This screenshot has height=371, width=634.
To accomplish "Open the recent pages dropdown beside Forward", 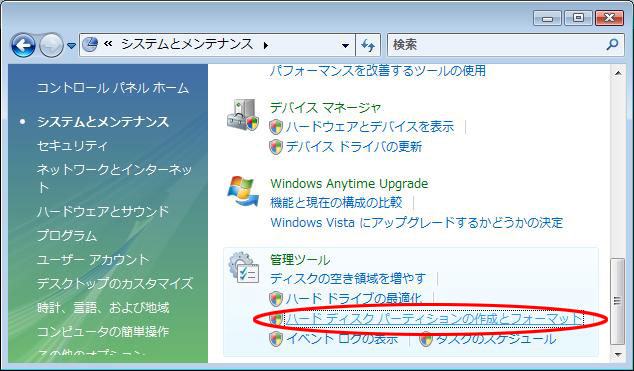I will [71, 46].
